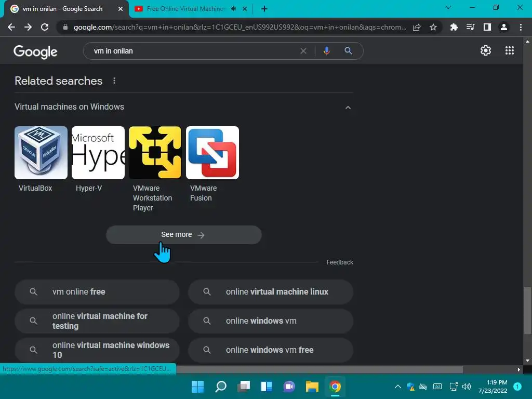
Task: Share this page icon in address bar
Action: tap(417, 27)
